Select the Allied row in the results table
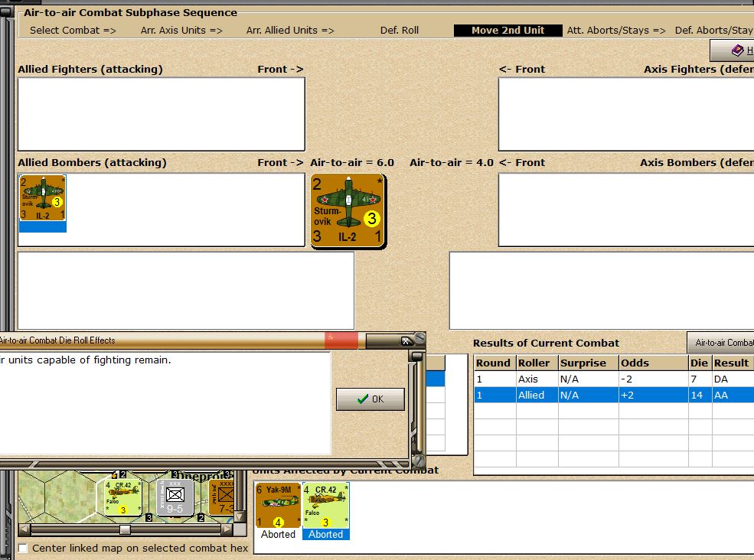Image resolution: width=754 pixels, height=560 pixels. click(x=614, y=395)
